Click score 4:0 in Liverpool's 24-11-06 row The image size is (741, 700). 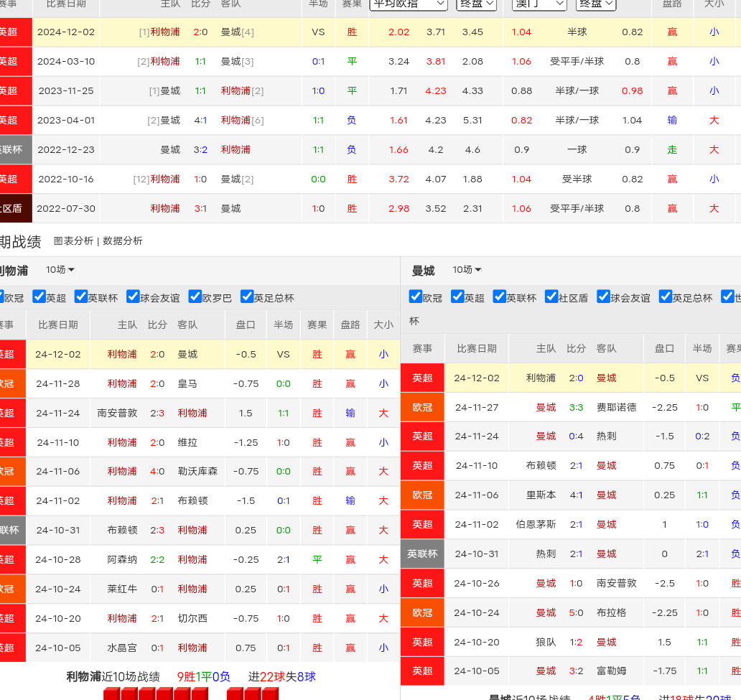(x=157, y=471)
